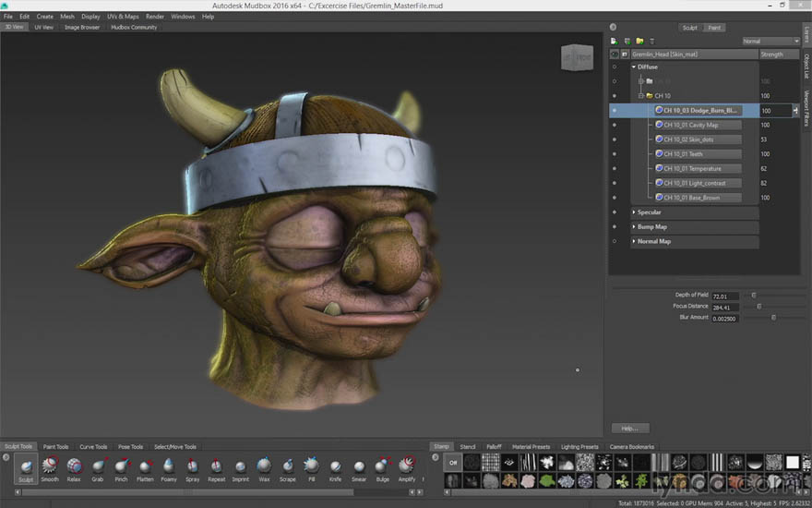Switch to the Stencil tab
Viewport: 812px width, 508px height.
pos(468,446)
